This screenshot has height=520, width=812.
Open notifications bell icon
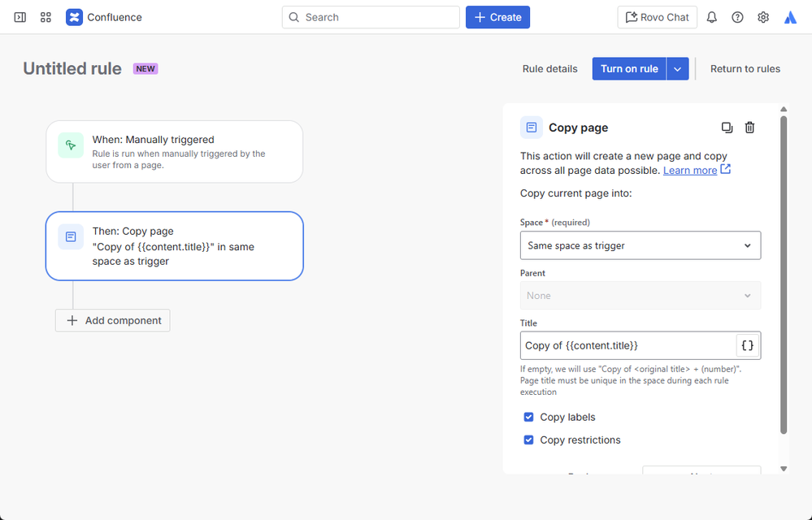click(x=712, y=17)
